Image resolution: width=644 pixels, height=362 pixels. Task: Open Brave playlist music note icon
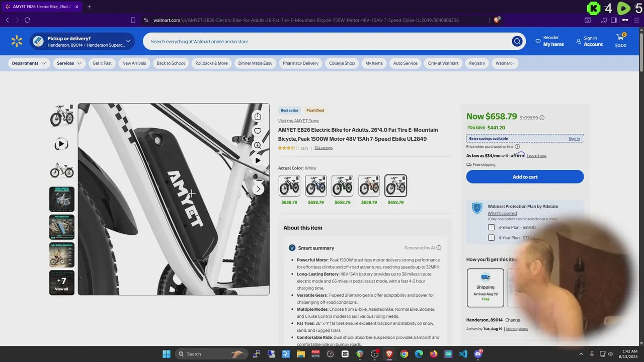tap(604, 20)
